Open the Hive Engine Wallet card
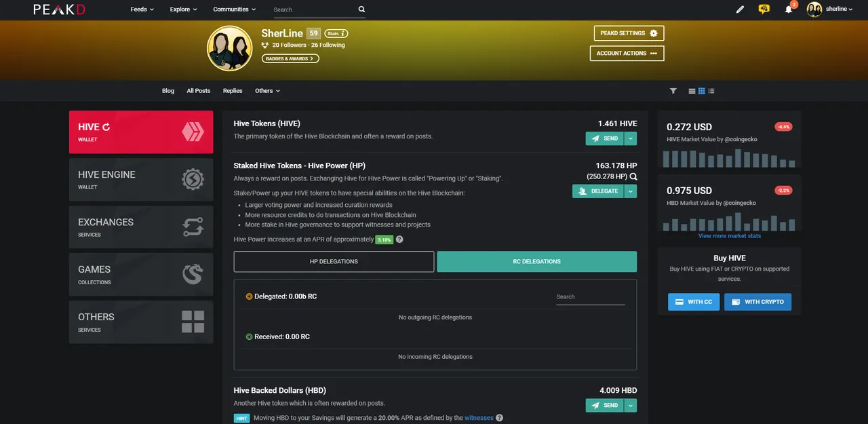Image resolution: width=868 pixels, height=424 pixels. (x=141, y=180)
